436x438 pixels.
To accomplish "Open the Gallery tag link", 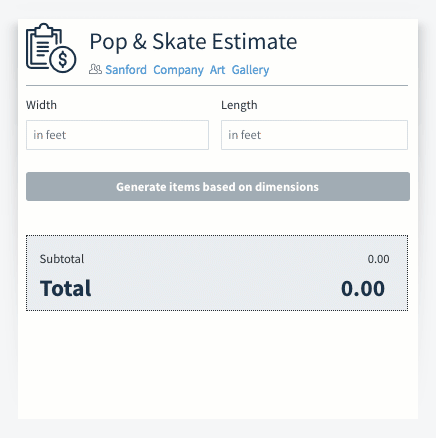I will tap(250, 70).
